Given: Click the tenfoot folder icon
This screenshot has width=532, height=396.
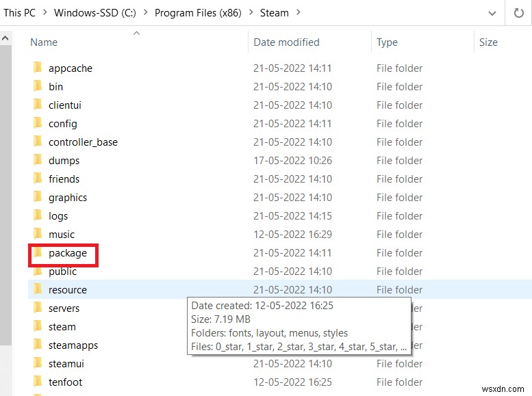Looking at the screenshot, I should (38, 382).
